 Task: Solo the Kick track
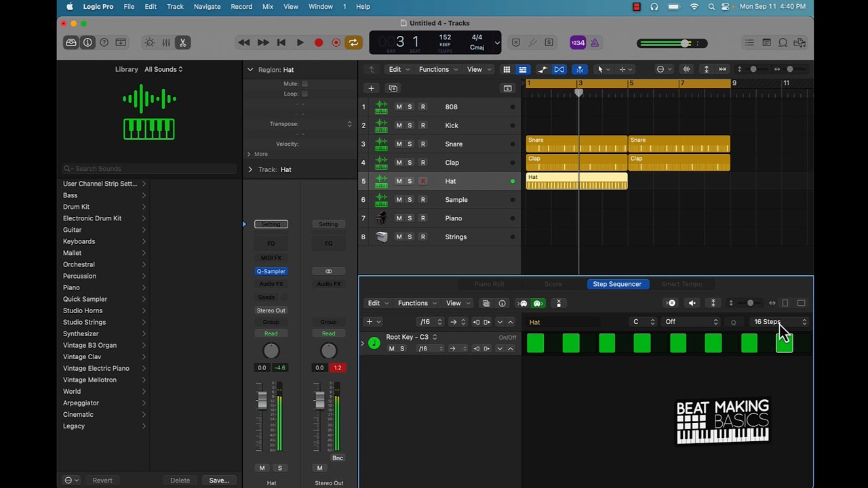(x=410, y=125)
